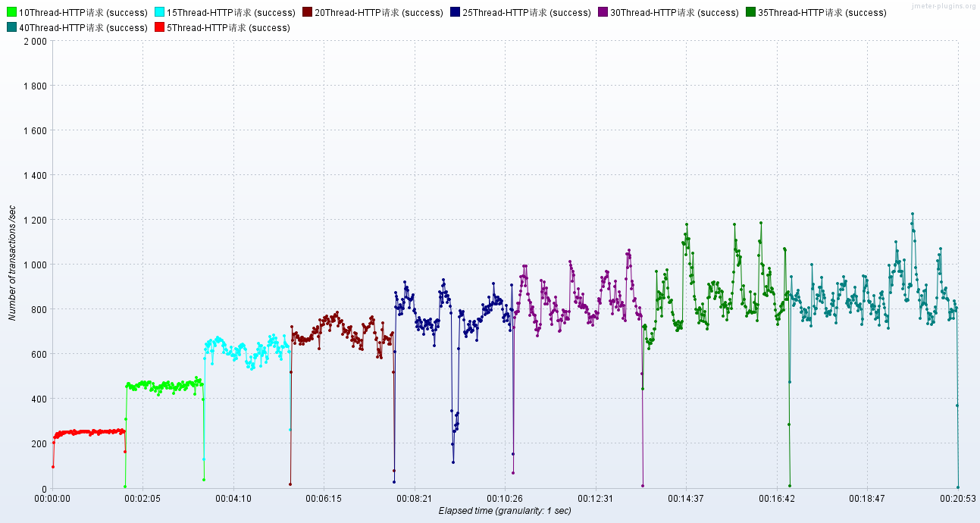Click the 00:02:05 time axis label
This screenshot has height=523, width=980.
point(142,499)
